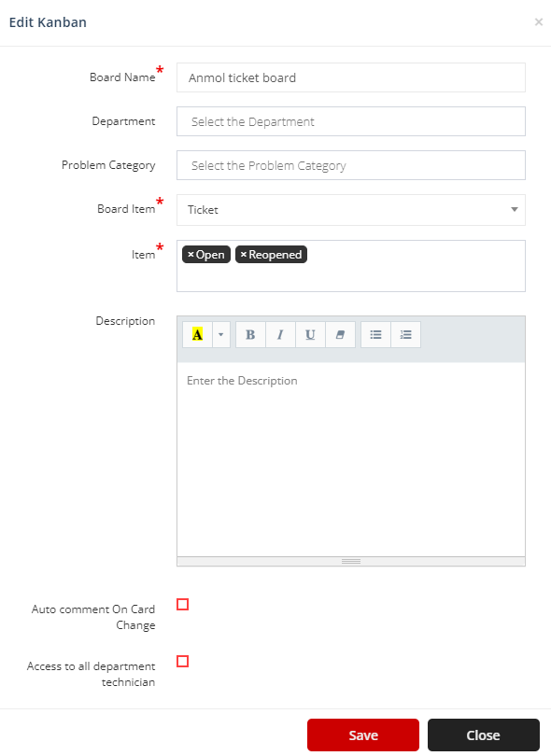The image size is (551, 756).
Task: Insert an ordered numbered list
Action: point(405,335)
